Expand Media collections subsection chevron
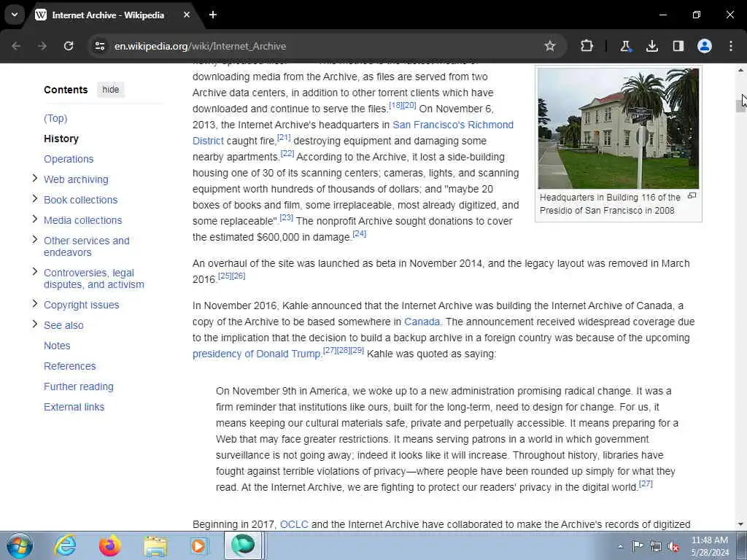The width and height of the screenshot is (747, 560). tap(34, 219)
